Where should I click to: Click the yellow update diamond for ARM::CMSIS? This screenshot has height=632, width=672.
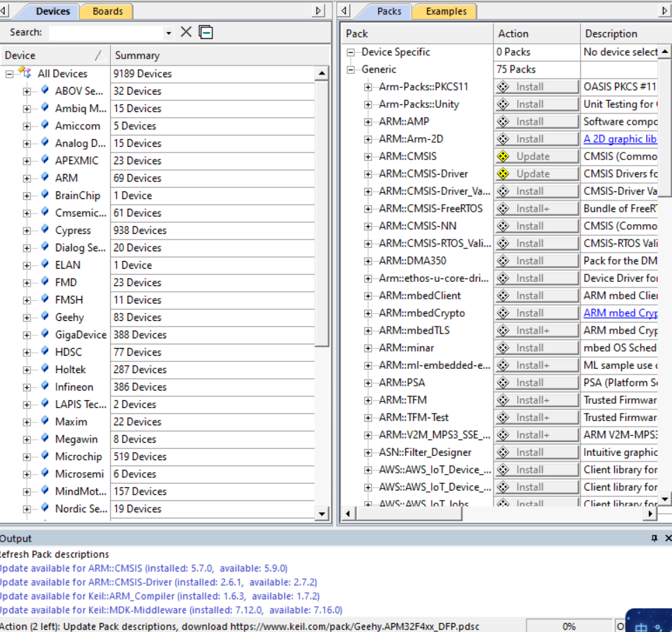503,157
